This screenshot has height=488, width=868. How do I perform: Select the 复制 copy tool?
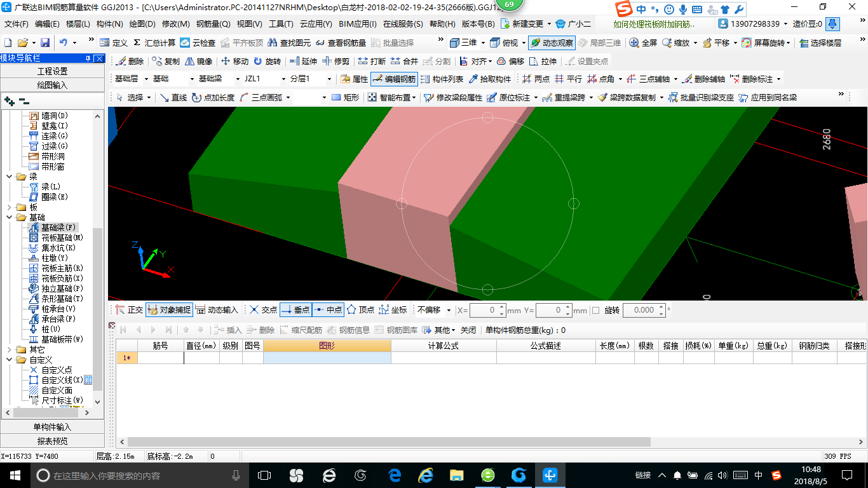pyautogui.click(x=166, y=61)
